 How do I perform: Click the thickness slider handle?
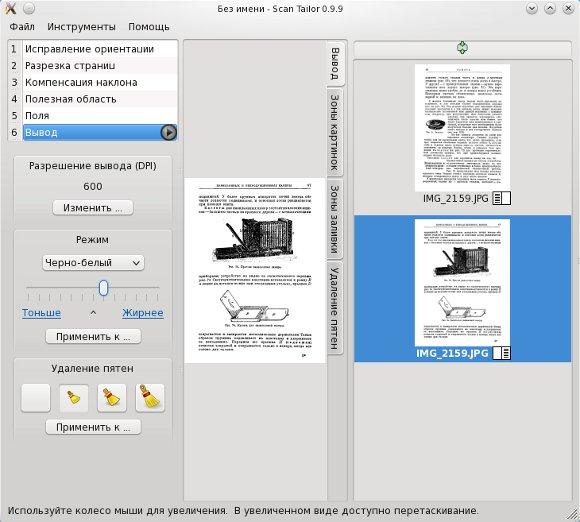pyautogui.click(x=103, y=288)
